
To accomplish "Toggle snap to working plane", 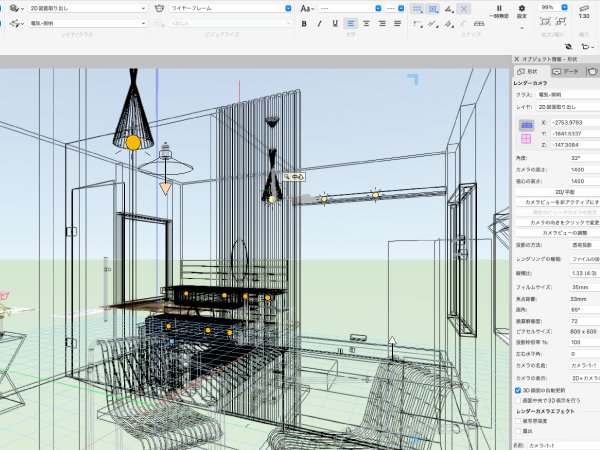I will point(479,24).
